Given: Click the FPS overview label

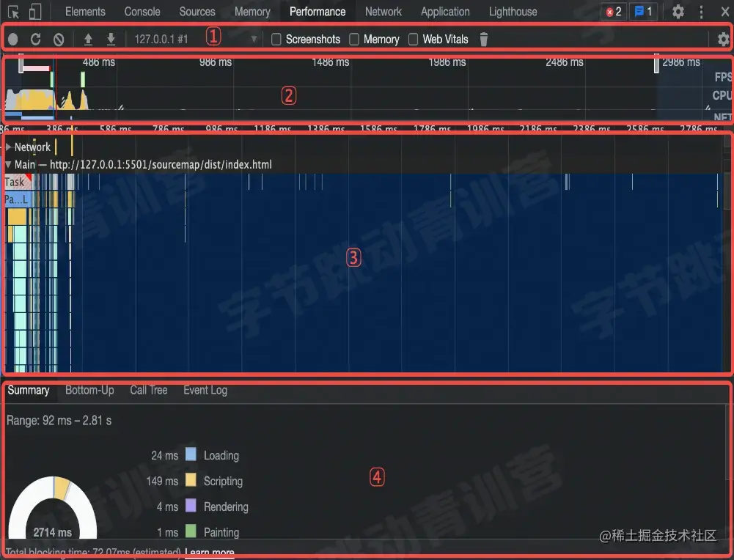Looking at the screenshot, I should 723,77.
